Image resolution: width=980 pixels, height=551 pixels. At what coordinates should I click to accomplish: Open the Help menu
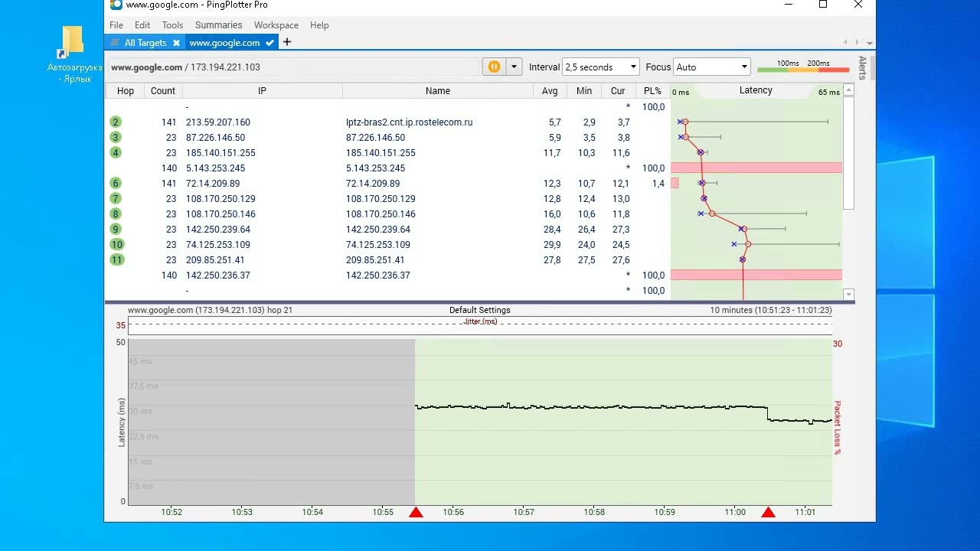319,25
